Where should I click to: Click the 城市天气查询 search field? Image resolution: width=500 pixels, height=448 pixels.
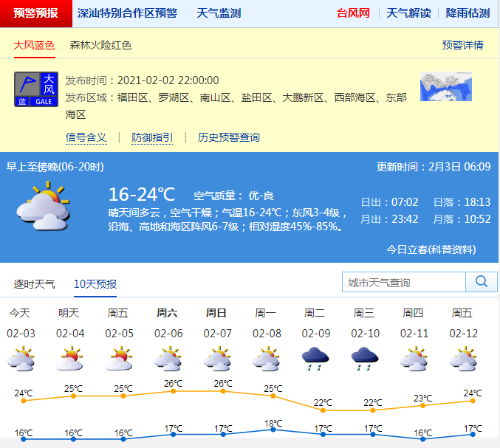(x=403, y=282)
